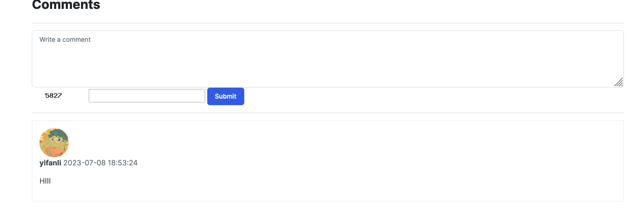The image size is (644, 213).
Task: Click the "Write a comment" placeholder text
Action: (65, 40)
